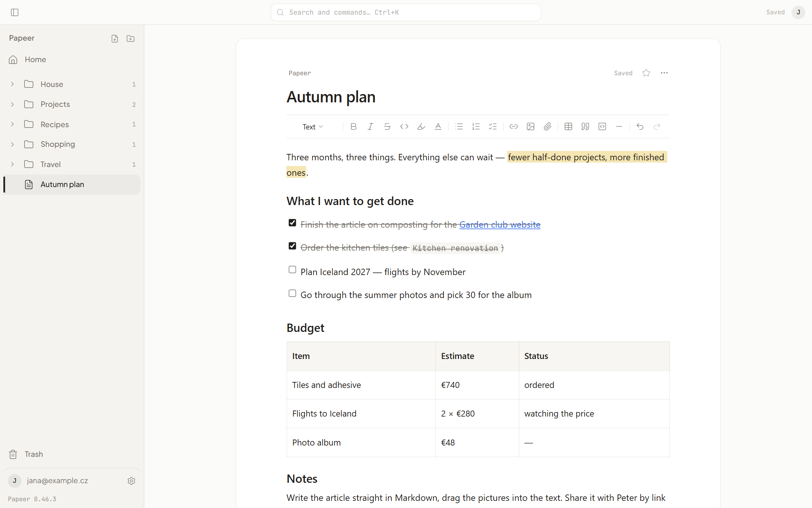Viewport: 812px width, 508px height.
Task: Insert an image
Action: pos(530,127)
